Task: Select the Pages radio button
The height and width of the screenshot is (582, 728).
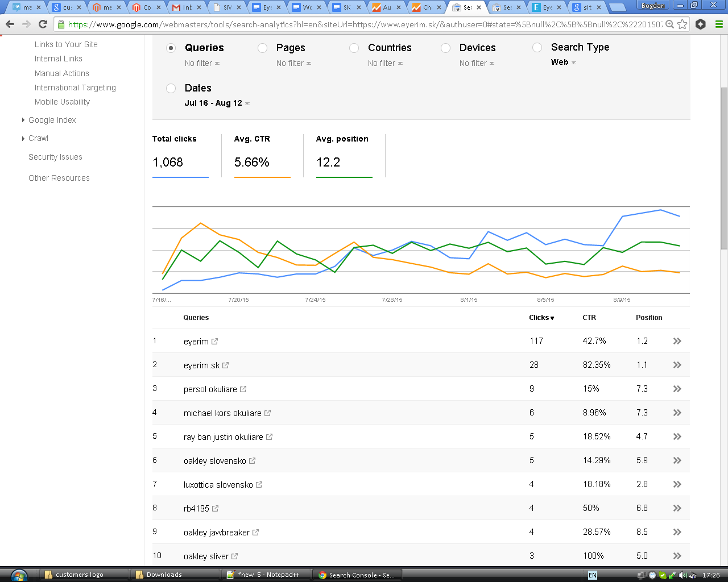Action: click(x=262, y=48)
